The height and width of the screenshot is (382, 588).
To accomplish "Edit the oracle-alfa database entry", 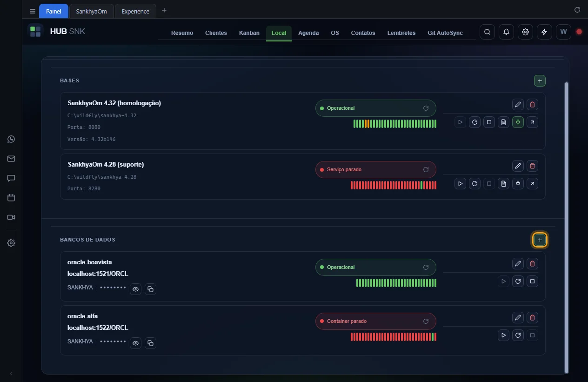I will click(518, 318).
